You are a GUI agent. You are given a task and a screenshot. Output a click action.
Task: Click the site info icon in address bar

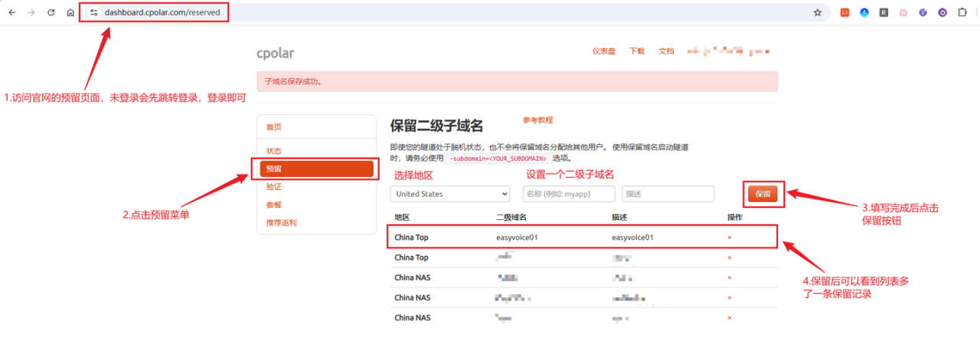pos(93,12)
